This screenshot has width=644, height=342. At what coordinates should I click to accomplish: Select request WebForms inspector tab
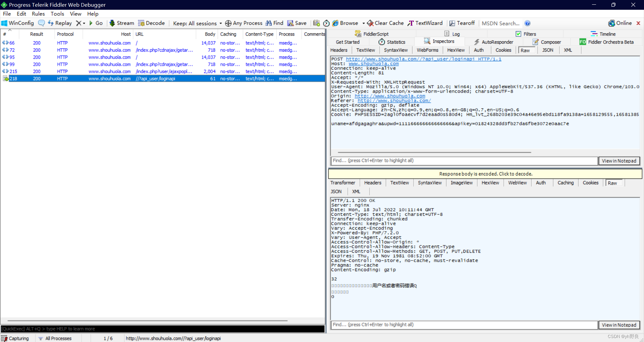(x=427, y=50)
